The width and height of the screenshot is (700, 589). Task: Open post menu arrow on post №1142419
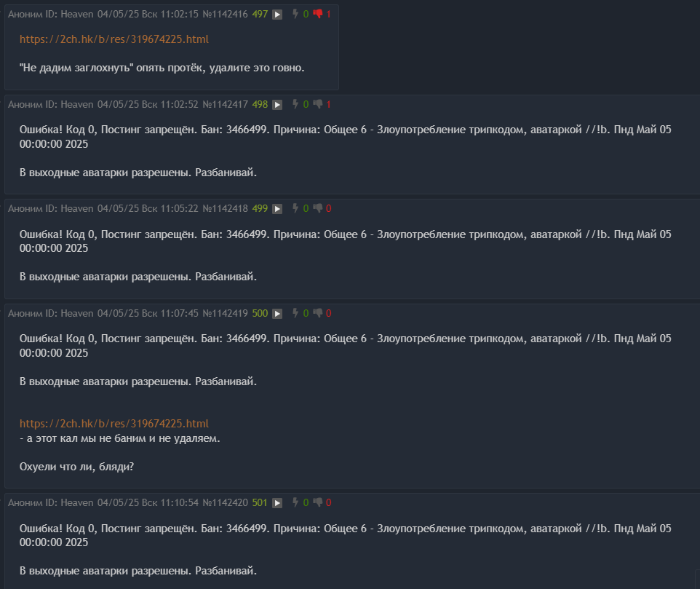coord(277,314)
